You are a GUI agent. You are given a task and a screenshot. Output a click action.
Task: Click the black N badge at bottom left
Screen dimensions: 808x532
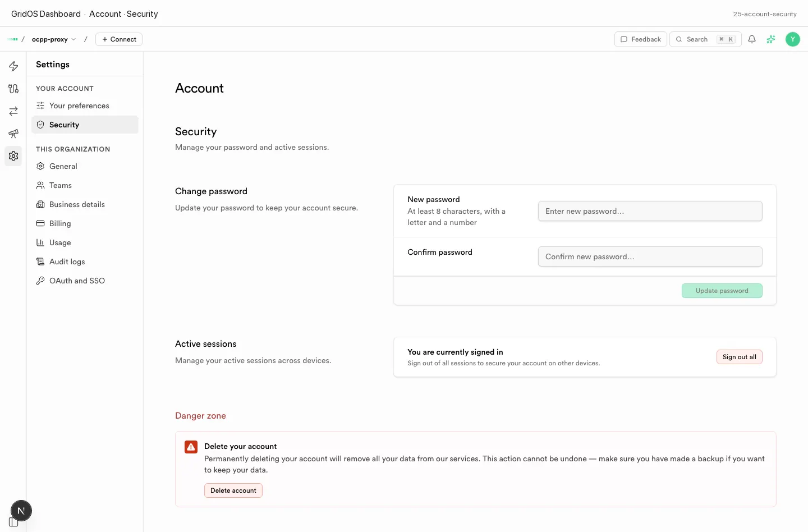click(x=21, y=511)
